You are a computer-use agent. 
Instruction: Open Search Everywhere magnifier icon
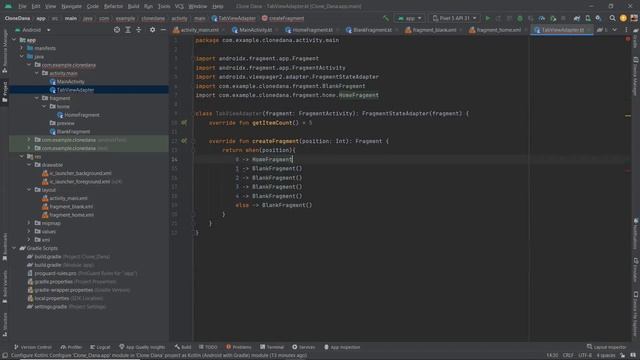(x=612, y=18)
